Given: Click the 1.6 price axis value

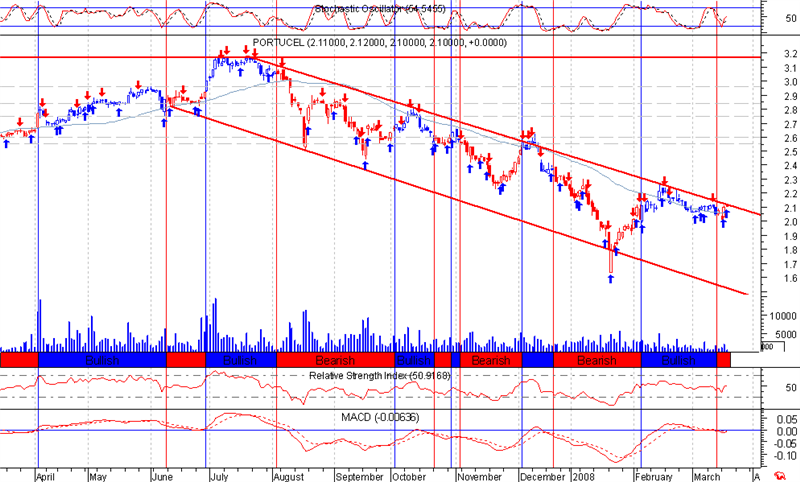Looking at the screenshot, I should 790,278.
